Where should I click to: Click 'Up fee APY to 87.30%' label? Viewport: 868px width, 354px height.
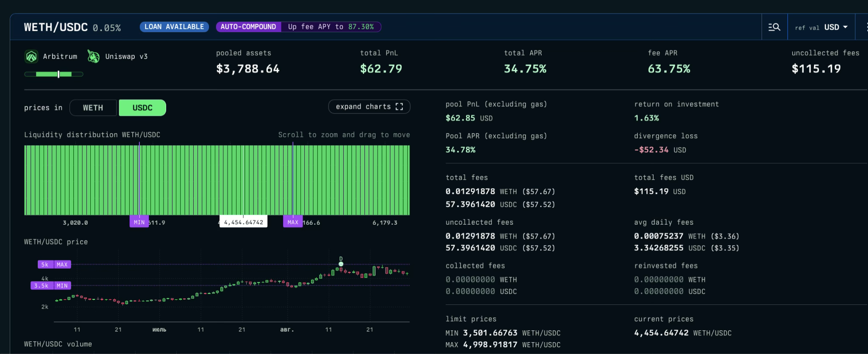(x=331, y=27)
